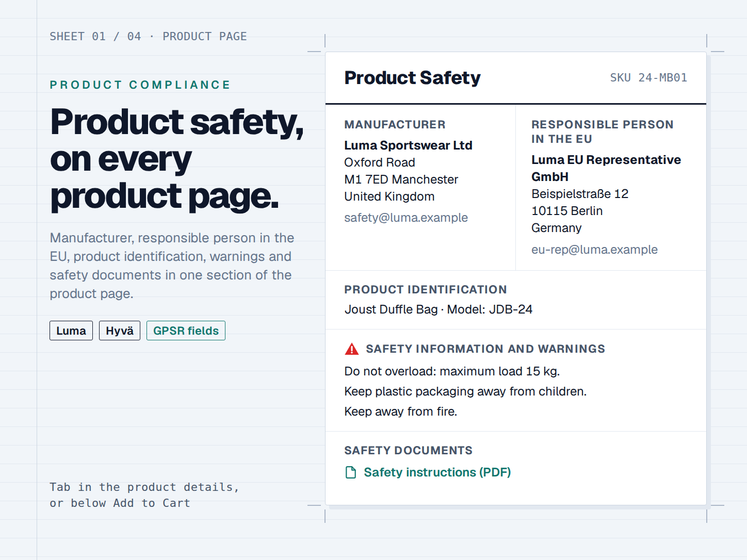This screenshot has height=560, width=747.
Task: Select the Hyvä tag
Action: pyautogui.click(x=120, y=331)
